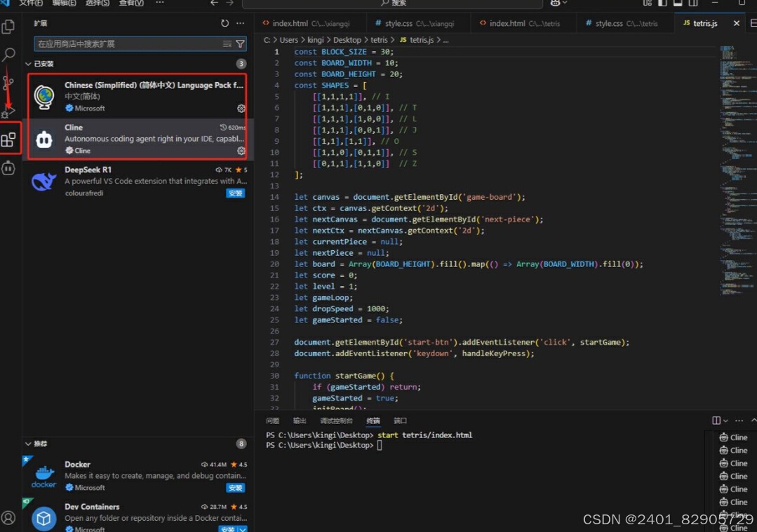
Task: Switch to the 终端 (Terminal) panel tab
Action: point(373,421)
